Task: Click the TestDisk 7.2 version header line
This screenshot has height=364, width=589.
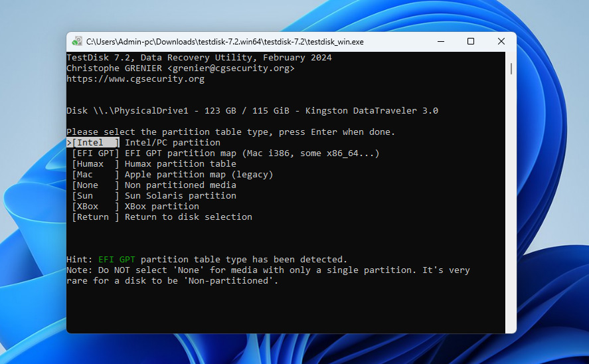Action: coord(199,58)
